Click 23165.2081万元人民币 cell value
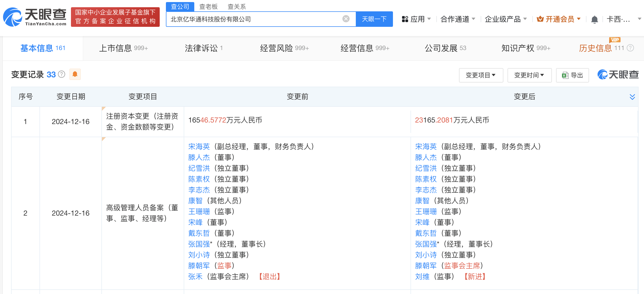Image resolution: width=644 pixels, height=294 pixels. (x=452, y=120)
